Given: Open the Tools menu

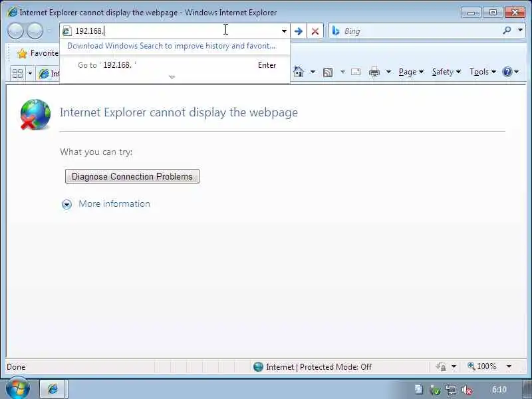Looking at the screenshot, I should (483, 72).
